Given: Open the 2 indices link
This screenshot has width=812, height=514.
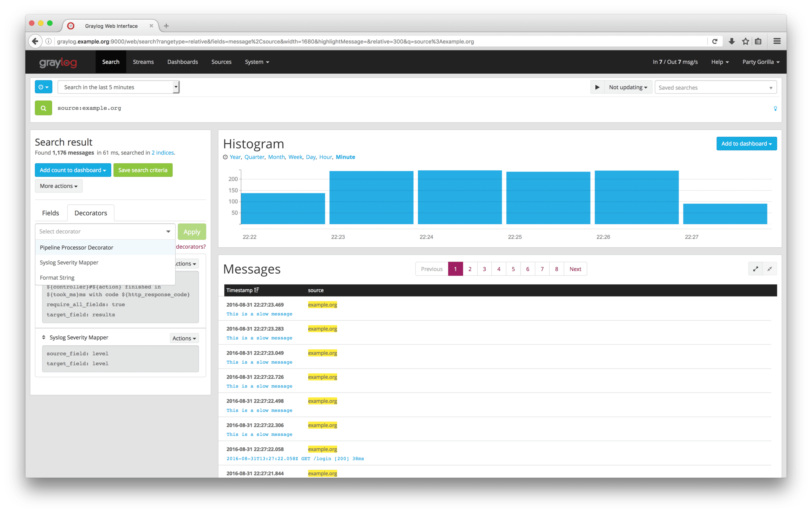Looking at the screenshot, I should pyautogui.click(x=162, y=153).
